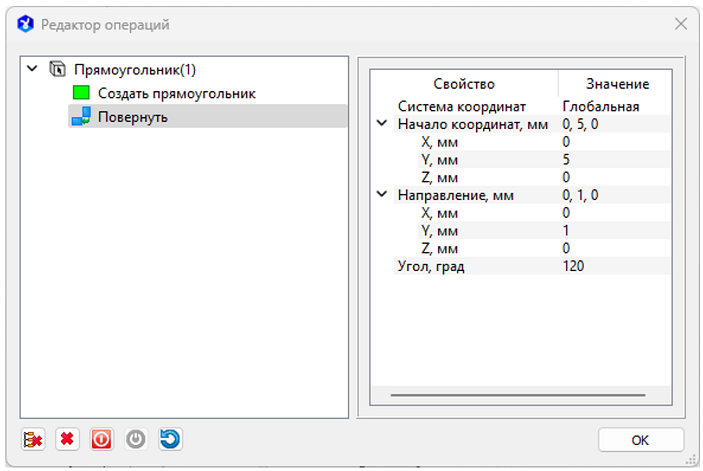Click the Свойство column header

pos(463,84)
